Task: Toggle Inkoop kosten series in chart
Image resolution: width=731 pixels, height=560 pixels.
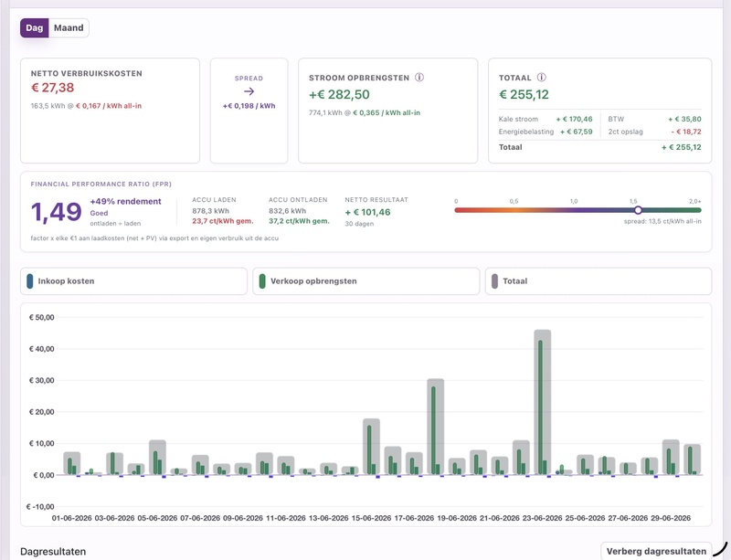Action: coord(133,281)
